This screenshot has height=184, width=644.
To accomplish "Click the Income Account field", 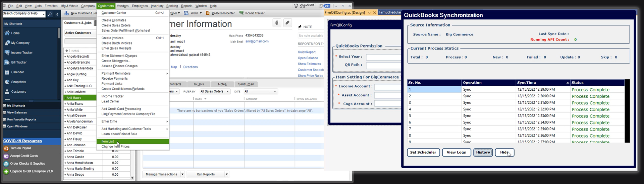I will click(x=387, y=87).
